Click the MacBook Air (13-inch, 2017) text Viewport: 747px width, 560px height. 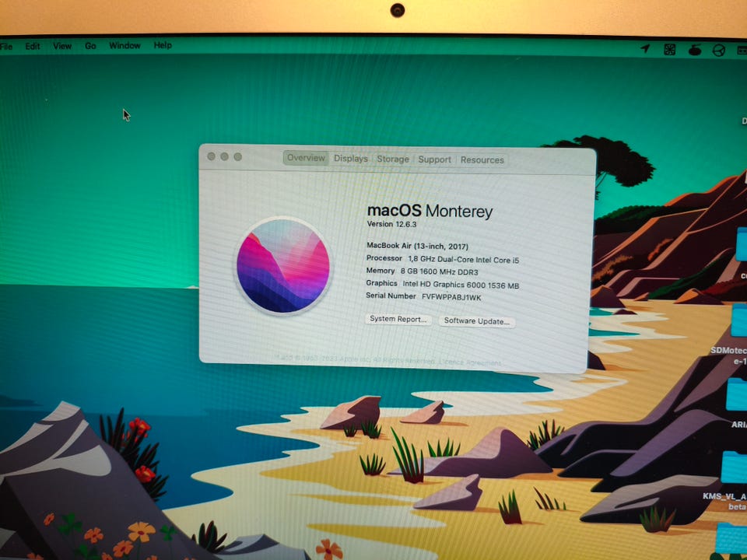click(417, 247)
